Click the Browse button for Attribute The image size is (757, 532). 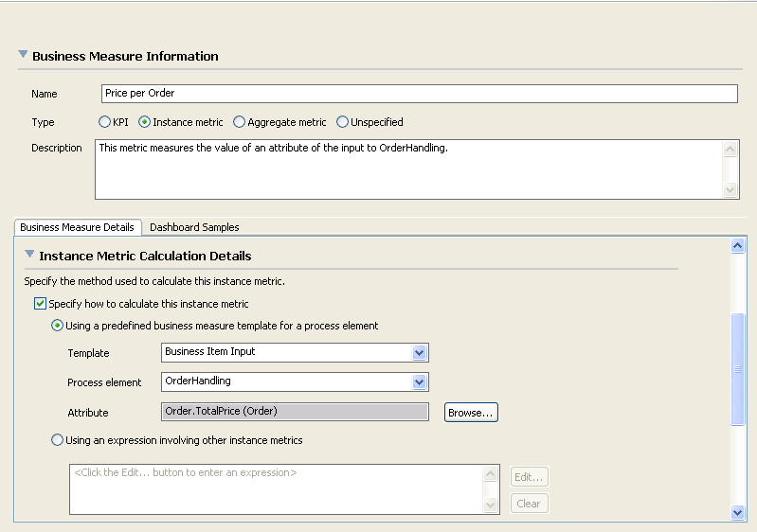pos(471,413)
